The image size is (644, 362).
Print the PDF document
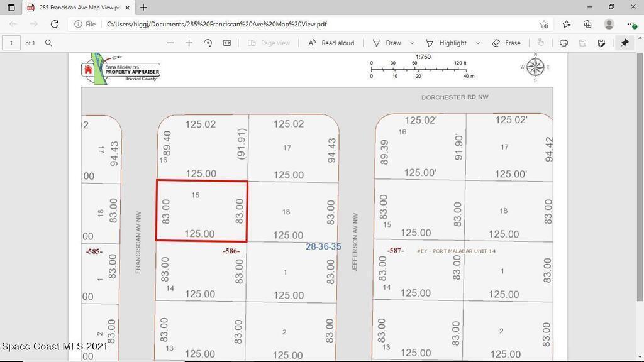click(563, 43)
